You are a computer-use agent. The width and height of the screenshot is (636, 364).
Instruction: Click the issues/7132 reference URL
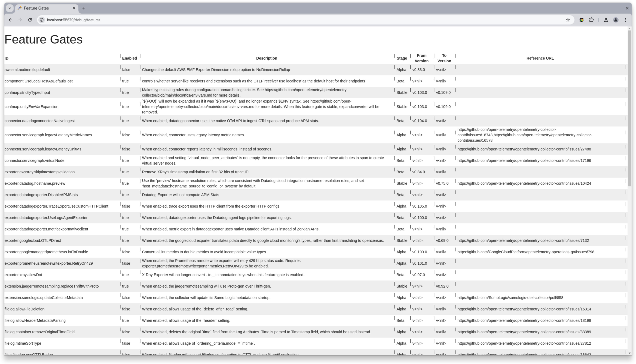[x=523, y=241]
